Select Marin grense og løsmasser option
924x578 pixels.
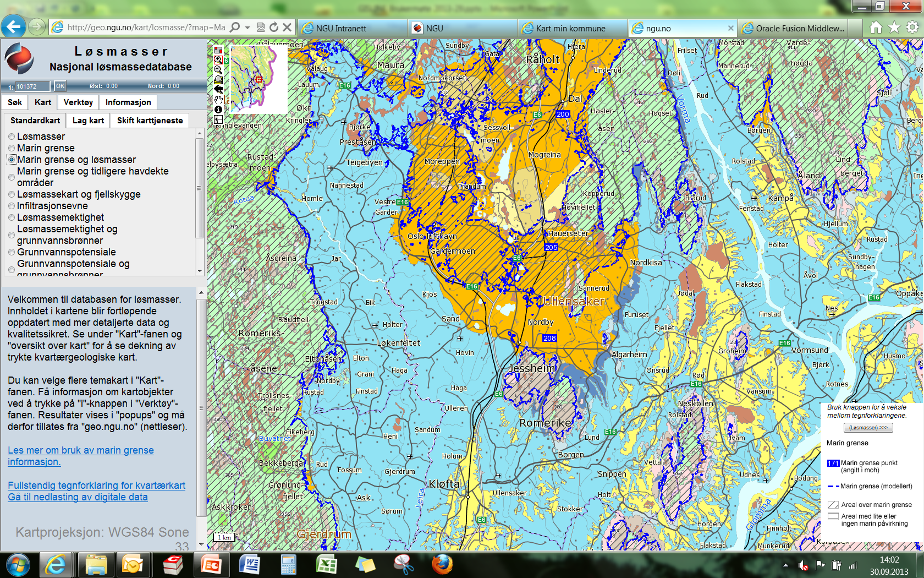[x=12, y=160]
